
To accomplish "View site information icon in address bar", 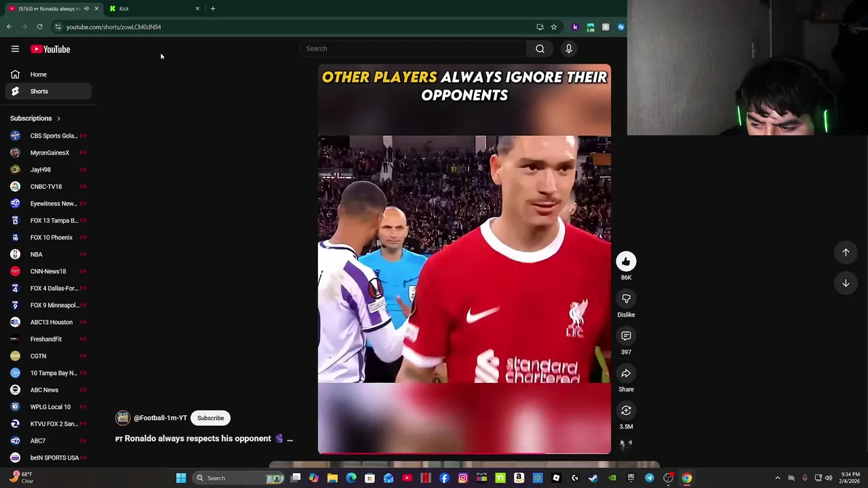I will tap(58, 27).
